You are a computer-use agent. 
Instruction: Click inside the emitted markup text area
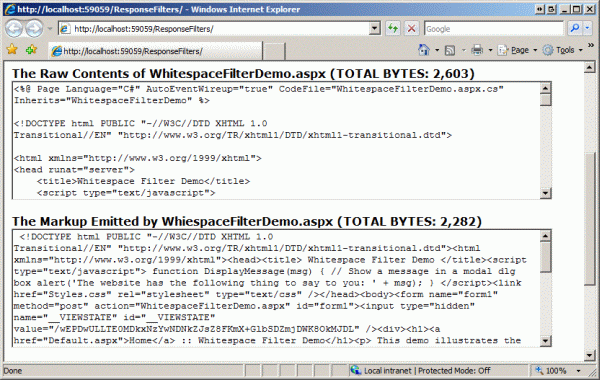(x=276, y=288)
